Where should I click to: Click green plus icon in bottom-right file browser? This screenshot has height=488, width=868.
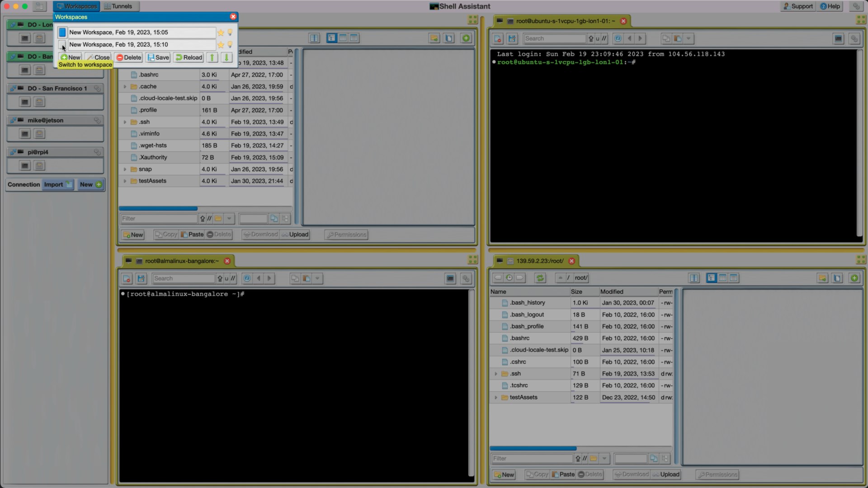tap(854, 278)
